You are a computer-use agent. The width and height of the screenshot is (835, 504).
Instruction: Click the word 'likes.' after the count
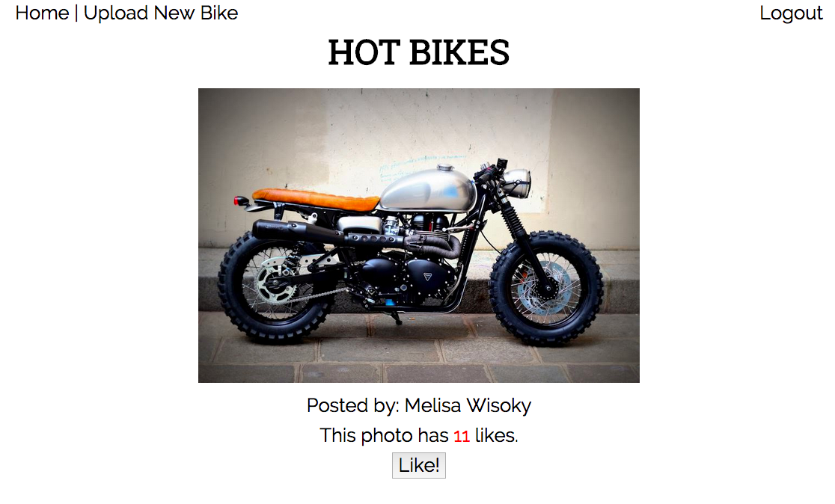(496, 436)
